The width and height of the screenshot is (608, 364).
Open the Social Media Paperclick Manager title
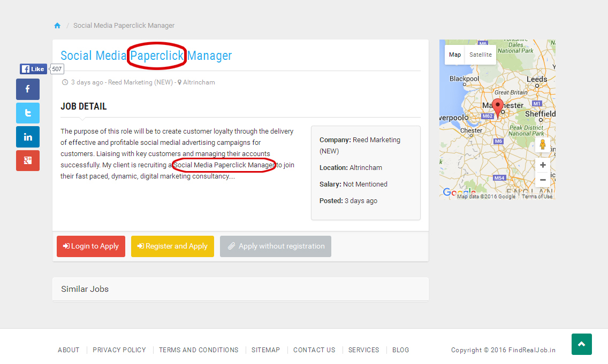(146, 56)
